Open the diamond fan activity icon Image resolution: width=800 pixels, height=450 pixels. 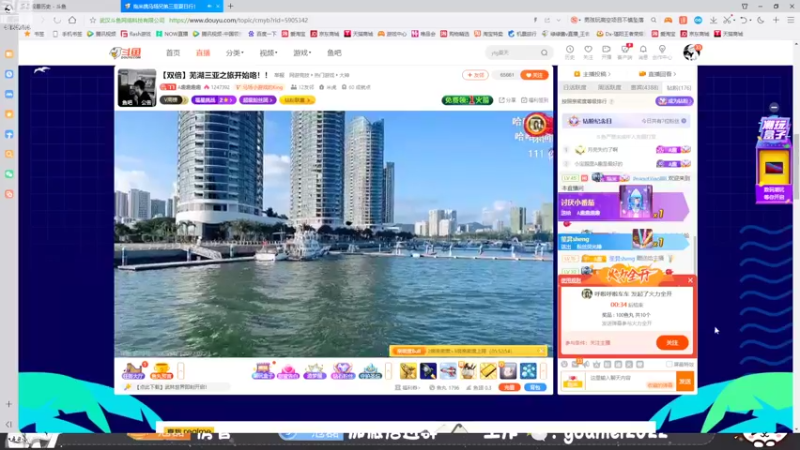(x=342, y=371)
